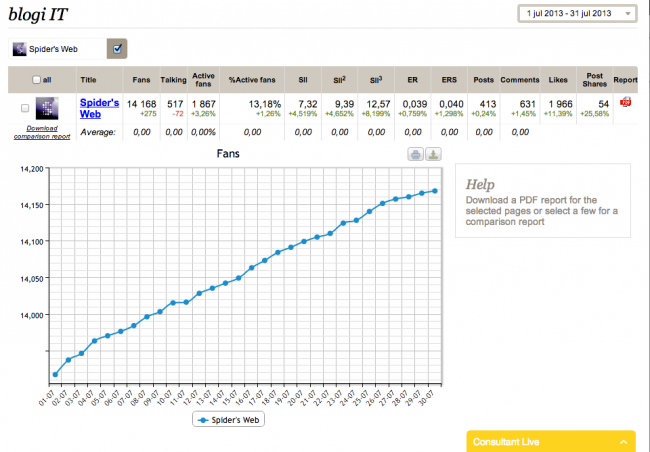
Task: Sort by ERS column header
Action: coord(449,80)
